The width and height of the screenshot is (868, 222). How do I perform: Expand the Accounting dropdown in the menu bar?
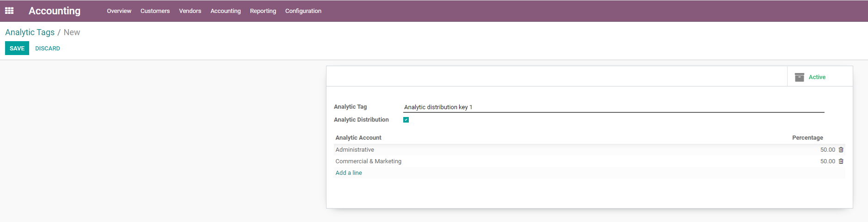point(225,11)
